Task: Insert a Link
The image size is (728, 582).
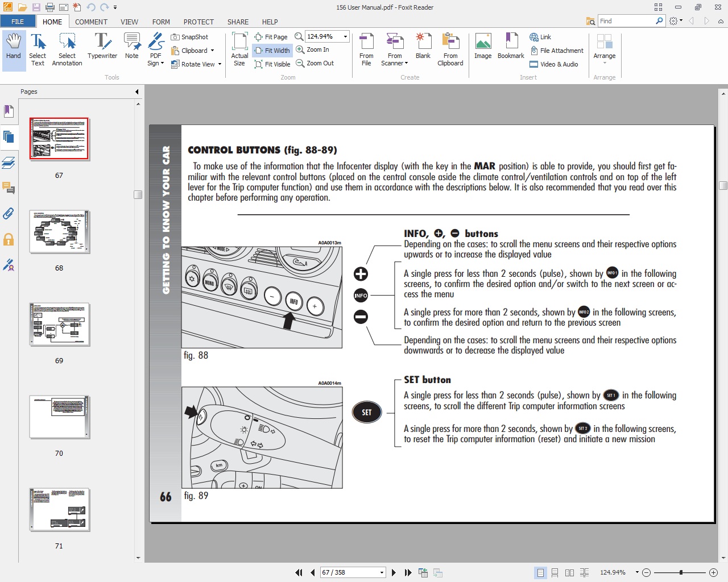Action: [x=540, y=37]
